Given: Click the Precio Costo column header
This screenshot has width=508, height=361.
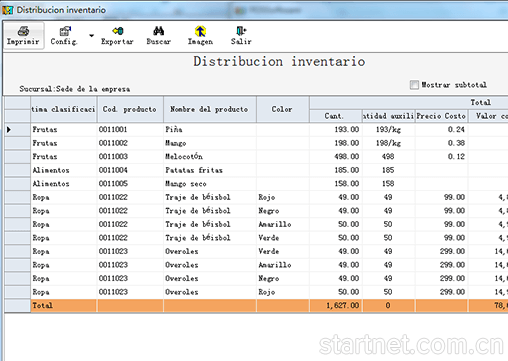Looking at the screenshot, I should (441, 116).
